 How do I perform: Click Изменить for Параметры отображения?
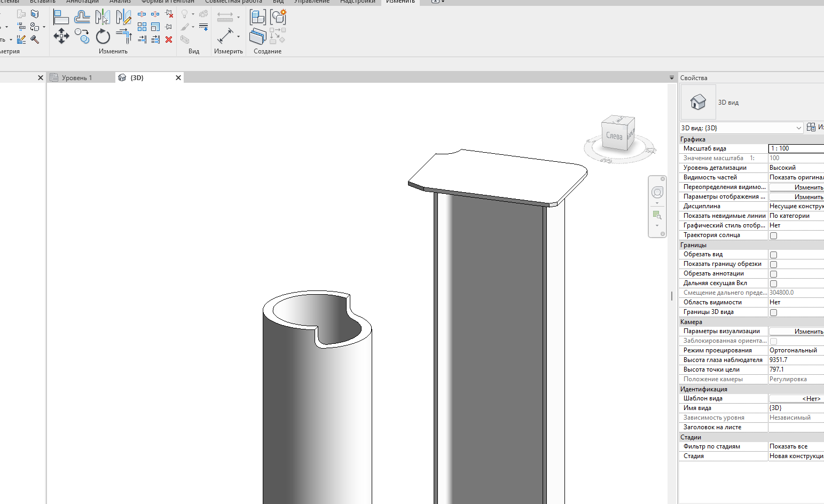pos(797,197)
